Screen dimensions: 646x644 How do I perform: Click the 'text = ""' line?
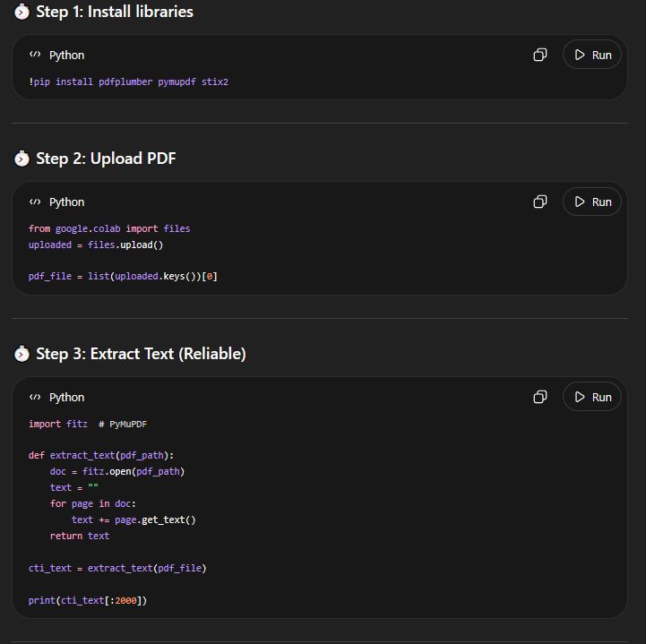point(74,487)
